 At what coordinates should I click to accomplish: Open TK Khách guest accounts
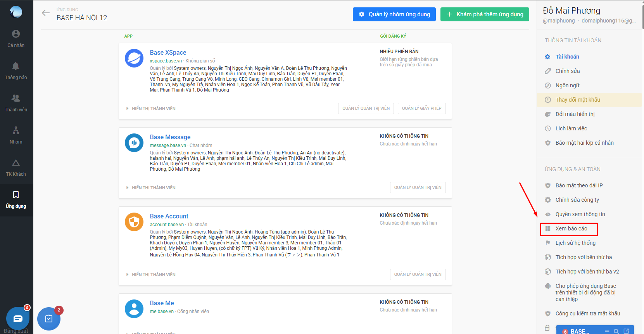(16, 168)
